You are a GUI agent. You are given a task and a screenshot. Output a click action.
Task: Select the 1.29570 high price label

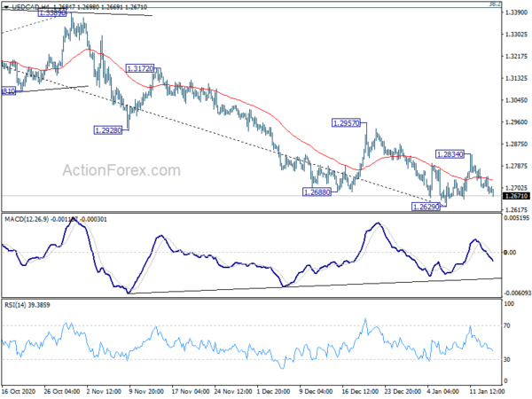pyautogui.click(x=346, y=123)
